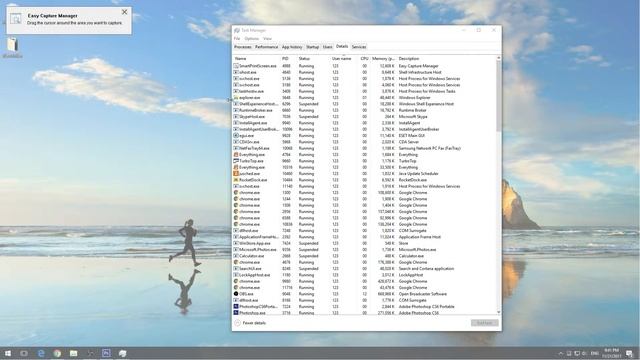
Task: Switch to the Startup tab
Action: coord(313,47)
